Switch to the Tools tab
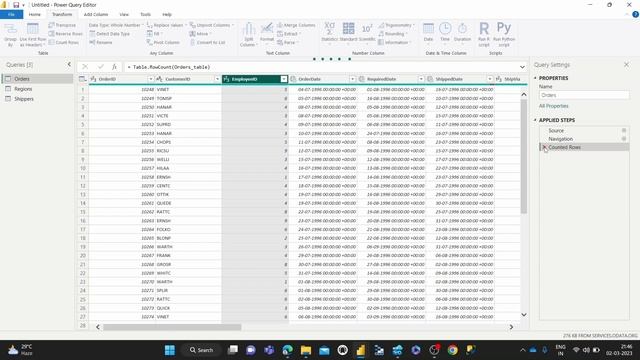Screen dimensions: 640x360 click(x=145, y=14)
